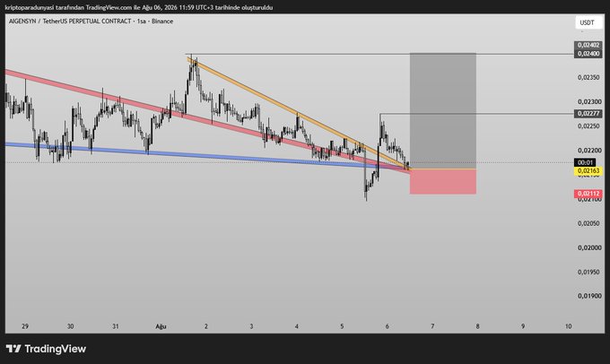Click the 0,02350 price axis tick
Image resolution: width=610 pixels, height=364 pixels.
[589, 77]
